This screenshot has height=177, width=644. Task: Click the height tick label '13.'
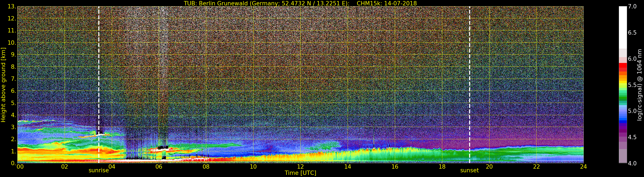click(12, 6)
